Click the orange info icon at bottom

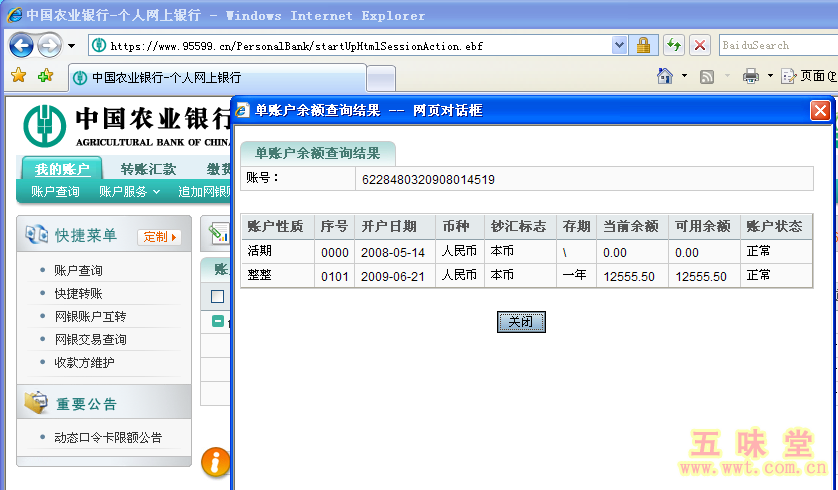[x=215, y=462]
